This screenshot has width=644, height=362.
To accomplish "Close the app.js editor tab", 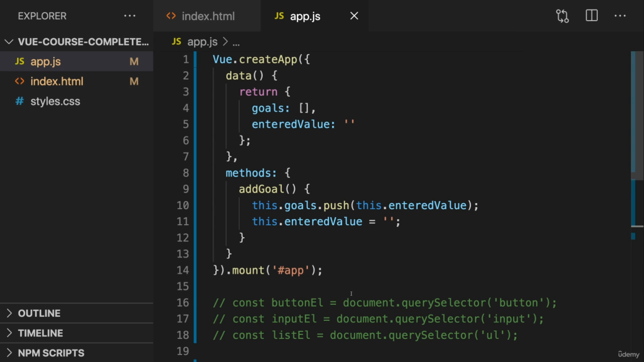I will coord(354,16).
